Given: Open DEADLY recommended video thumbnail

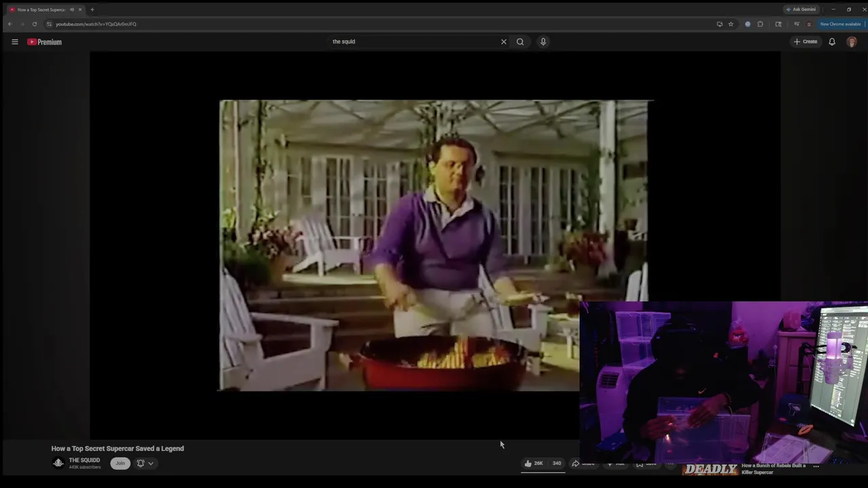Looking at the screenshot, I should pos(710,469).
